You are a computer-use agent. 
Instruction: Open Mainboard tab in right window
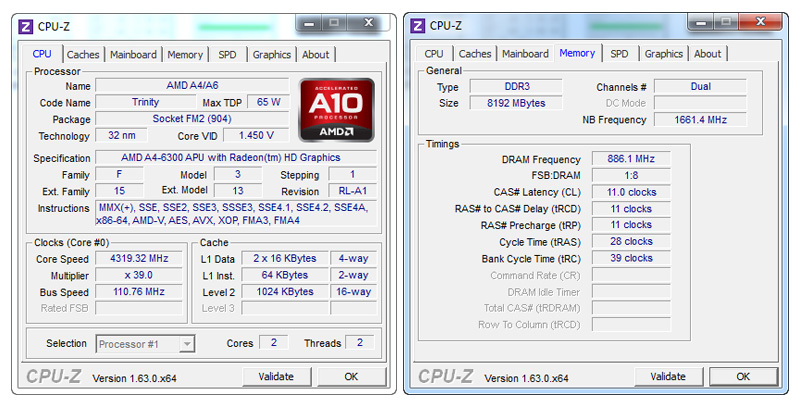tap(525, 54)
